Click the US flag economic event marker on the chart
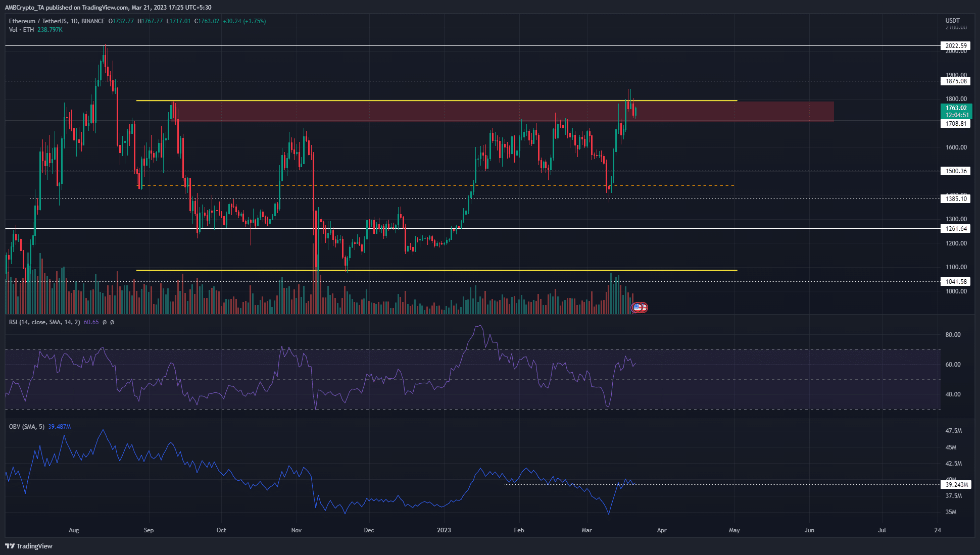 click(638, 307)
